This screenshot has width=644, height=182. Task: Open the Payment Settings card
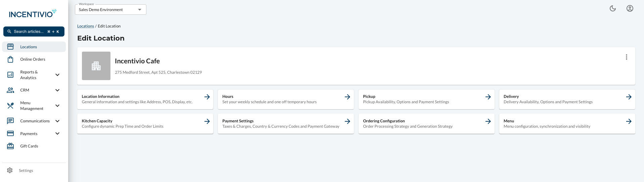tap(286, 124)
